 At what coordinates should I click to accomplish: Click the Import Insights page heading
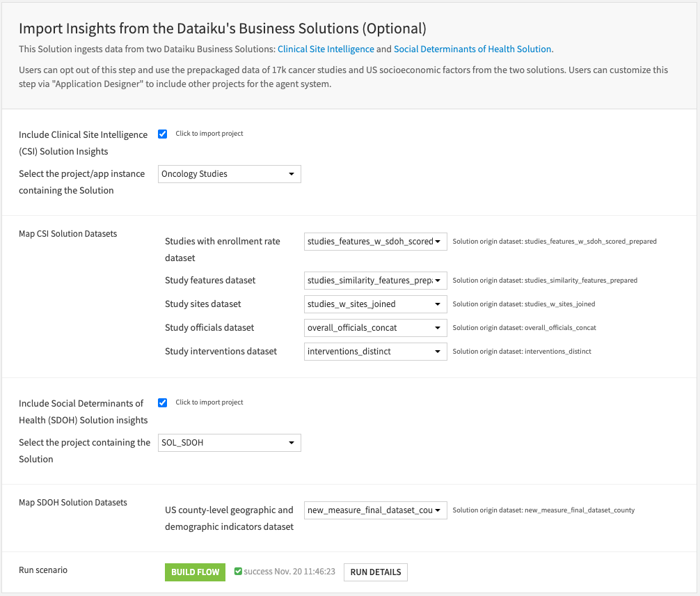(222, 29)
